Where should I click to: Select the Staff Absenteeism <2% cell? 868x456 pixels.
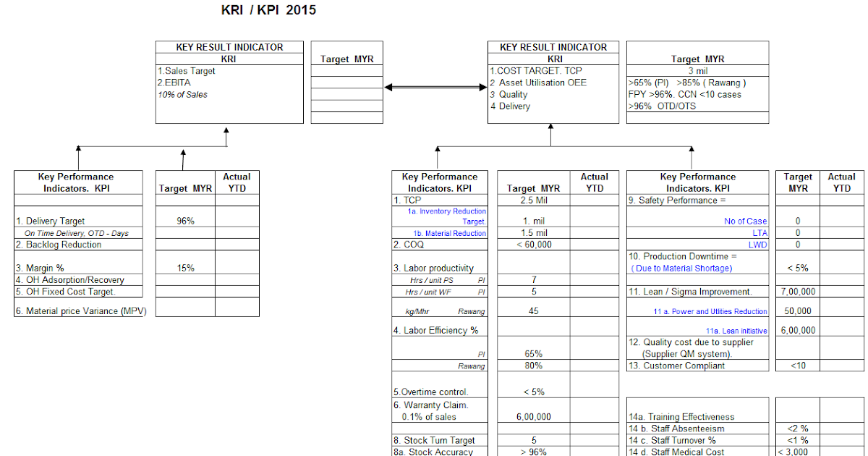[798, 428]
